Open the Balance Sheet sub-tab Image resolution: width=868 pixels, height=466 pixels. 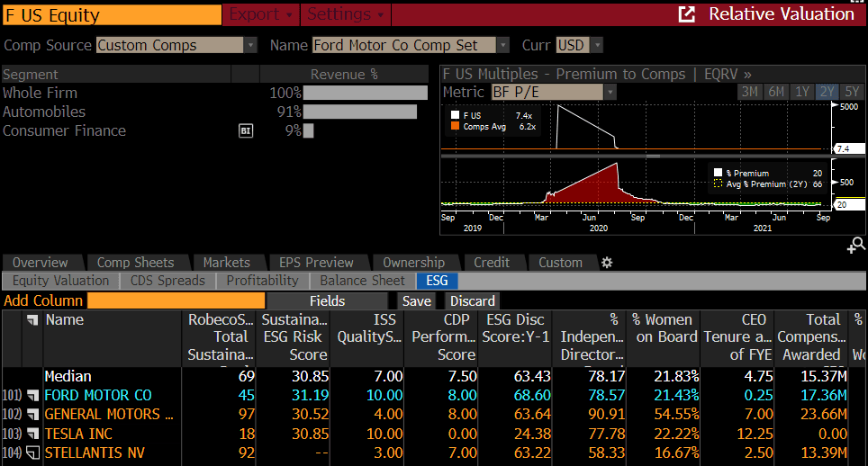pos(363,281)
